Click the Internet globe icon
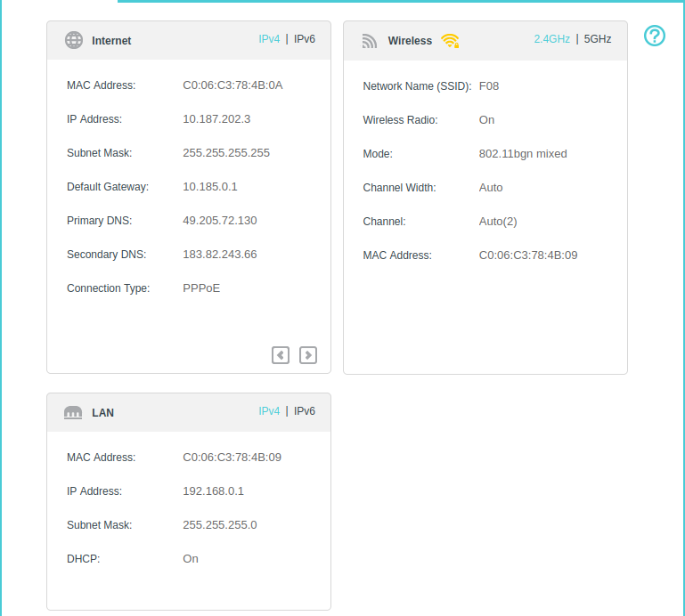This screenshot has width=685, height=616. (74, 40)
